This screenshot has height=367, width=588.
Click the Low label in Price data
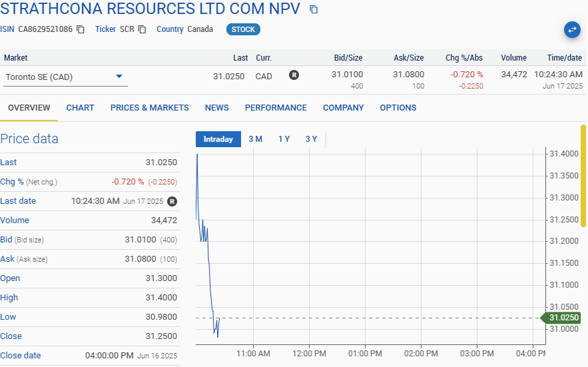tap(8, 317)
